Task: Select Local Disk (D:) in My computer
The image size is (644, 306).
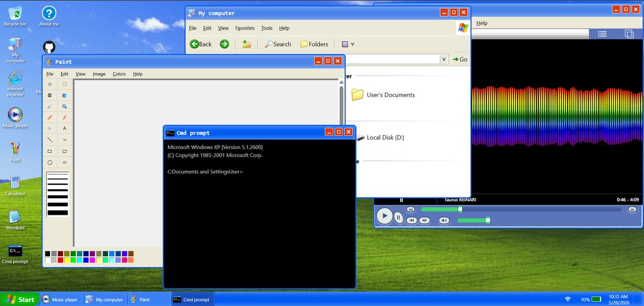Action: (x=379, y=137)
